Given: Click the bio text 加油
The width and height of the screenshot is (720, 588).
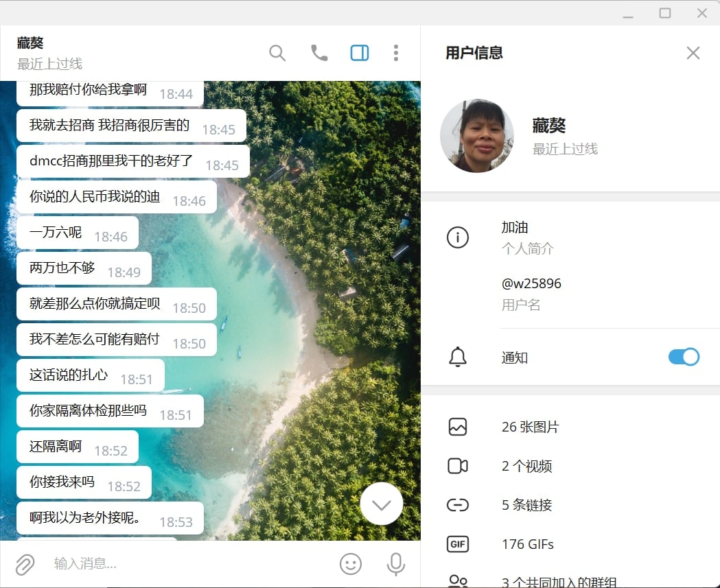Looking at the screenshot, I should (x=515, y=227).
